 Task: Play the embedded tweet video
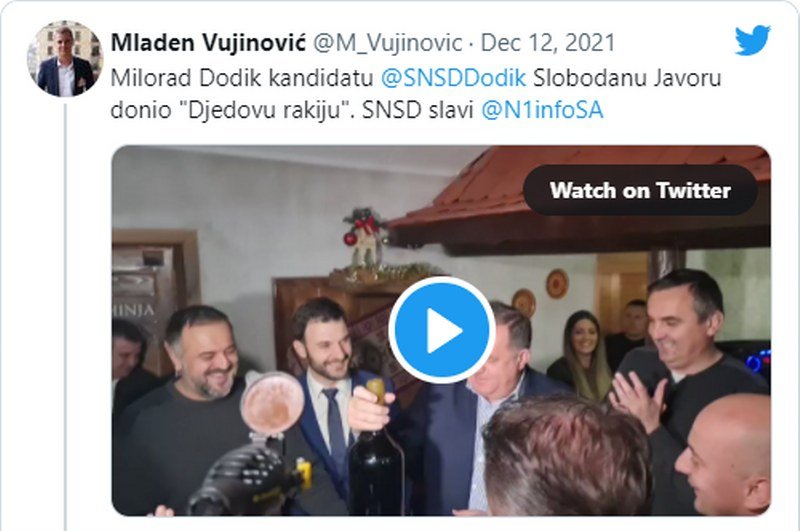(x=441, y=330)
